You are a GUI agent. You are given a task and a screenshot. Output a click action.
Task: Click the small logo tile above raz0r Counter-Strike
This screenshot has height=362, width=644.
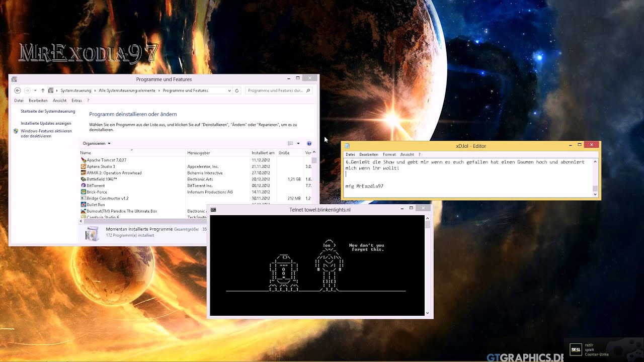(576, 349)
